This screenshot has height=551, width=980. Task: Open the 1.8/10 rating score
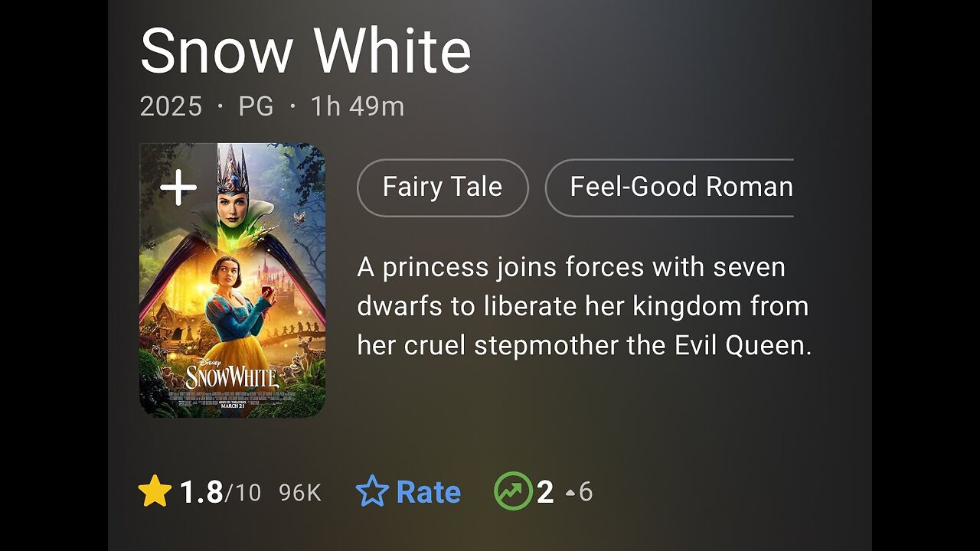[x=220, y=492]
